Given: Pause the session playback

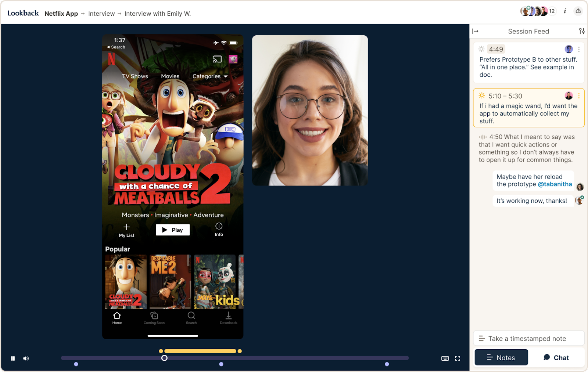Looking at the screenshot, I should (13, 358).
